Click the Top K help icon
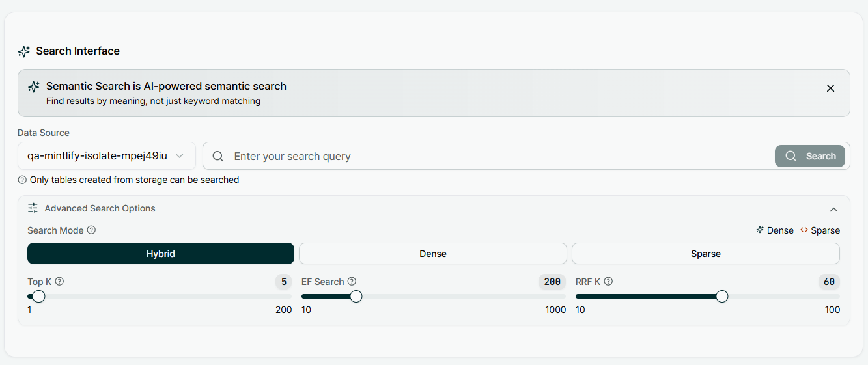The width and height of the screenshot is (868, 365). (x=59, y=282)
